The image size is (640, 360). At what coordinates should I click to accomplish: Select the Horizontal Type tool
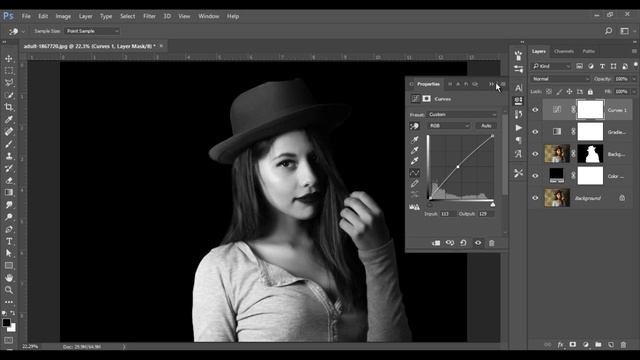coord(9,242)
